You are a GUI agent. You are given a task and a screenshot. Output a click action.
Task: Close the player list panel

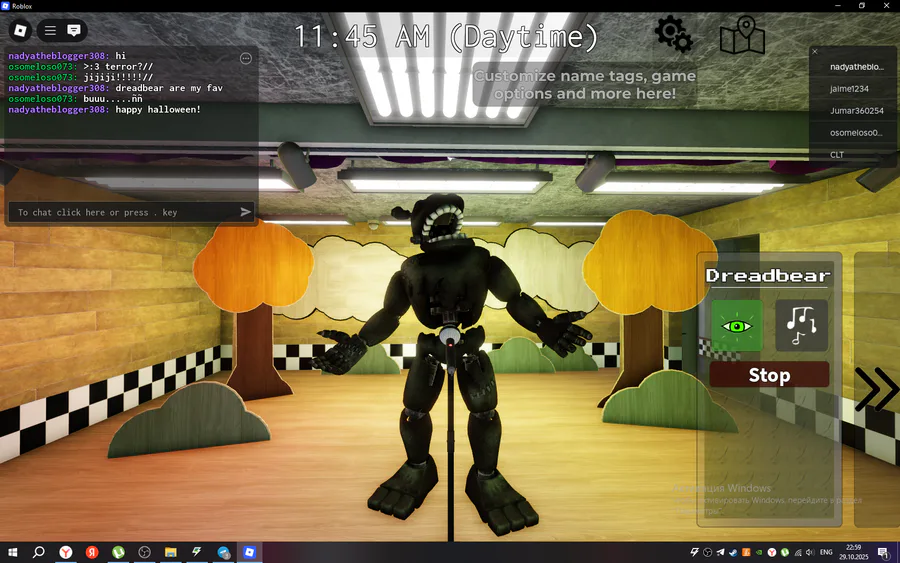point(814,52)
